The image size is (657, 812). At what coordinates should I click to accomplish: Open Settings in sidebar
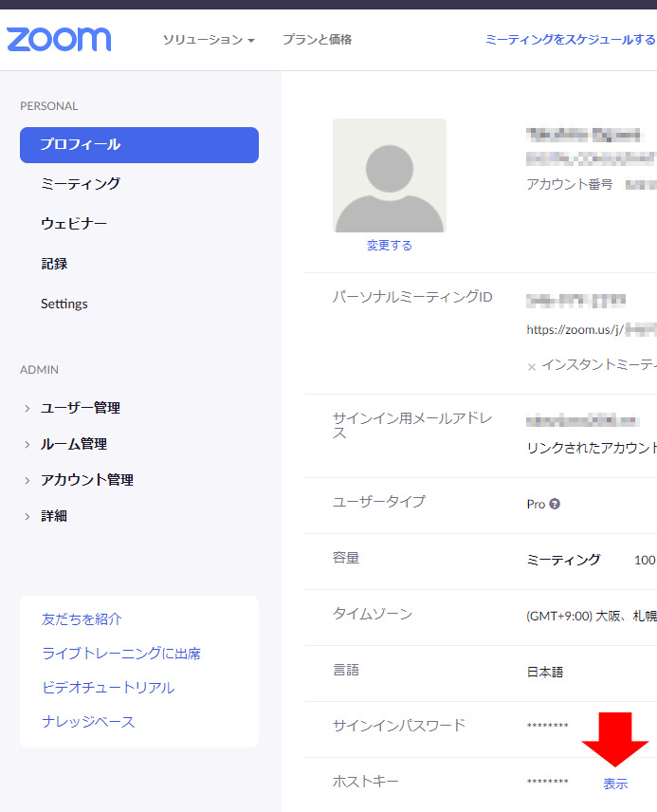64,304
